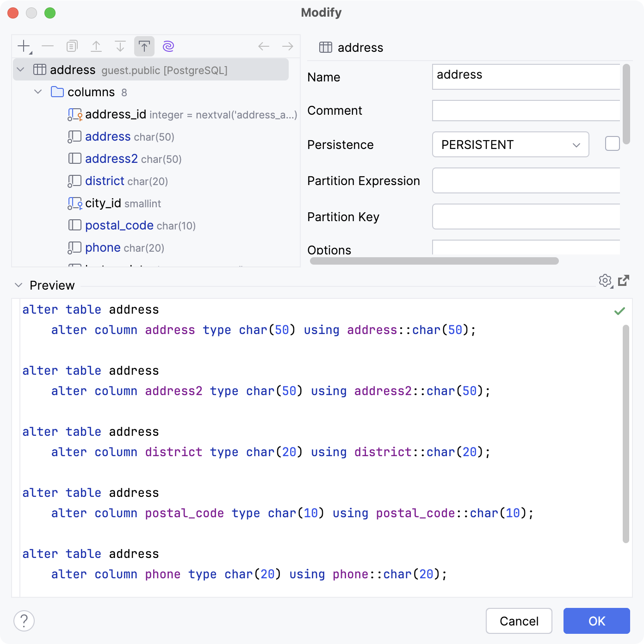
Task: Open the Preview settings gear
Action: click(x=605, y=281)
